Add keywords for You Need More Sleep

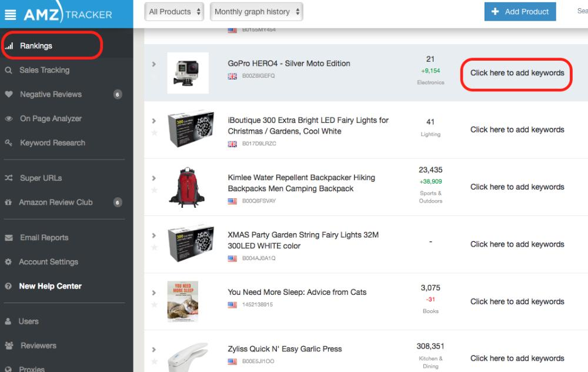click(x=517, y=301)
